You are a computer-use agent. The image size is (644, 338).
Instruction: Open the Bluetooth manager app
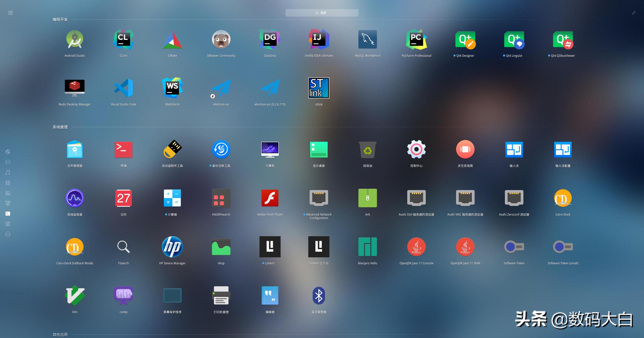pos(319,296)
